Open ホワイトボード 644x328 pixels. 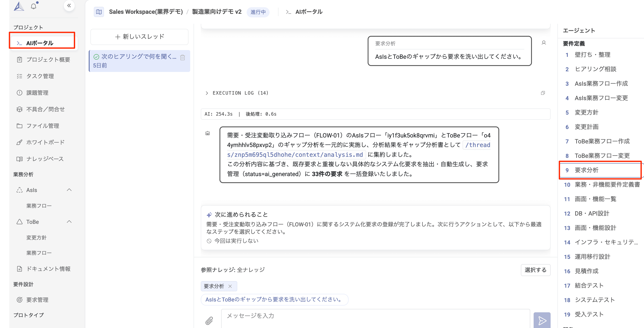44,142
